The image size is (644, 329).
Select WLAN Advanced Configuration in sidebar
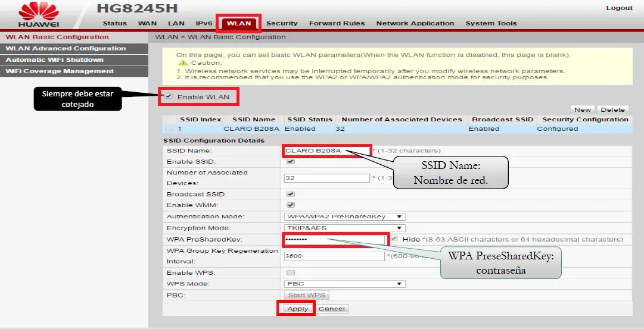point(74,48)
